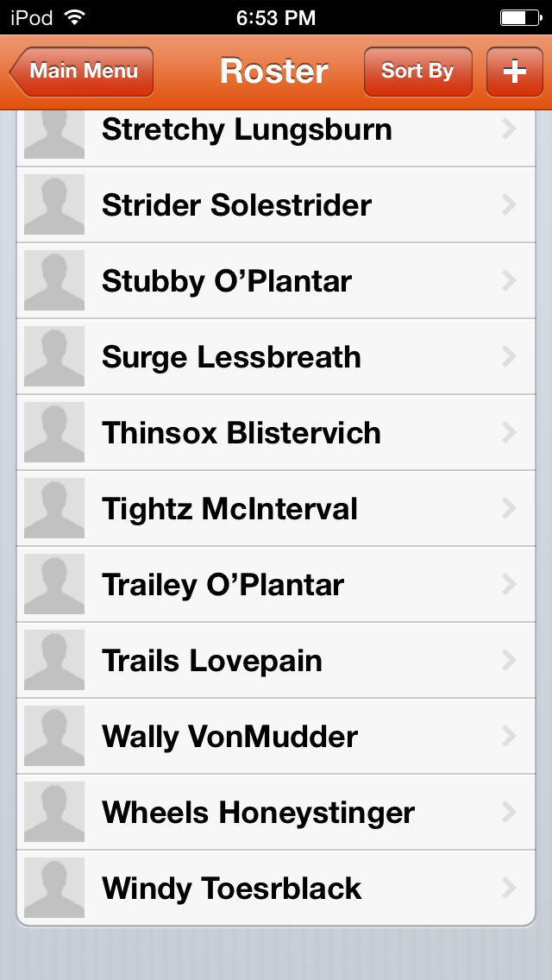Screen dimensions: 552x980
Task: Tap Wally VonMudder's silhouette icon
Action: [x=54, y=737]
